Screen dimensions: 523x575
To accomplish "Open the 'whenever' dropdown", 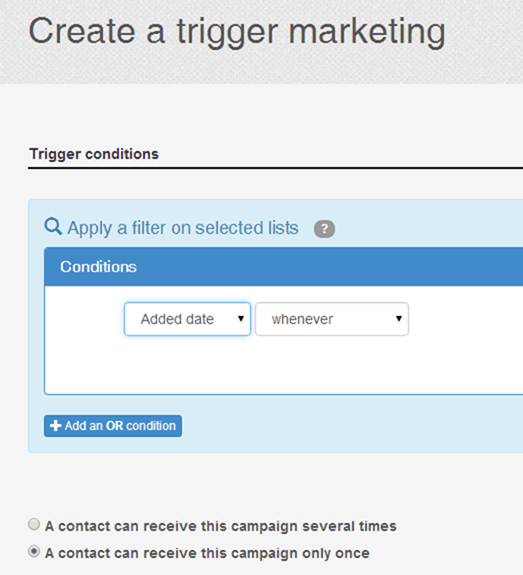I will [332, 319].
